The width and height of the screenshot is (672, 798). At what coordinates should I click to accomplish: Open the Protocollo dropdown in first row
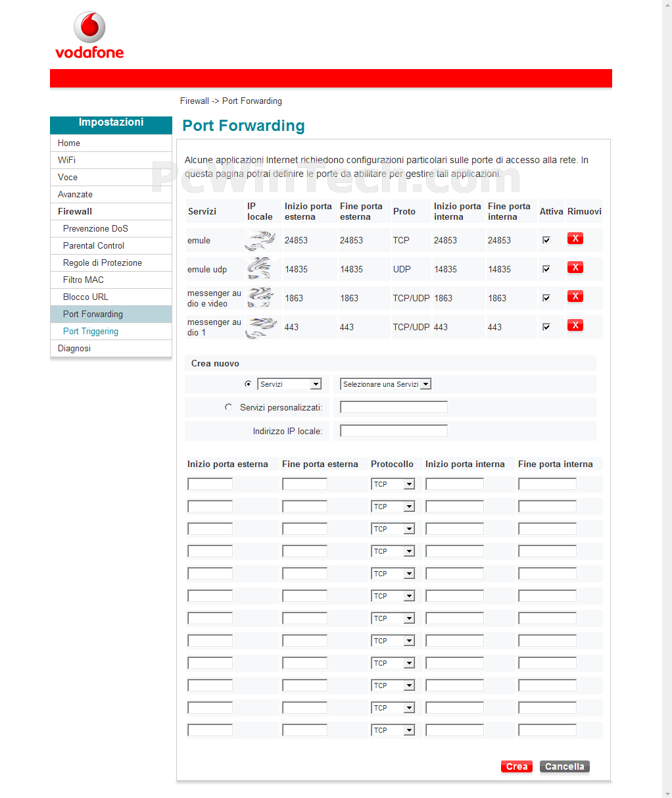click(x=393, y=484)
